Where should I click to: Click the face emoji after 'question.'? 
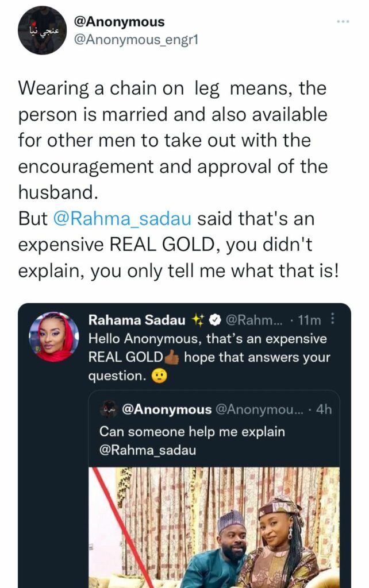159,376
